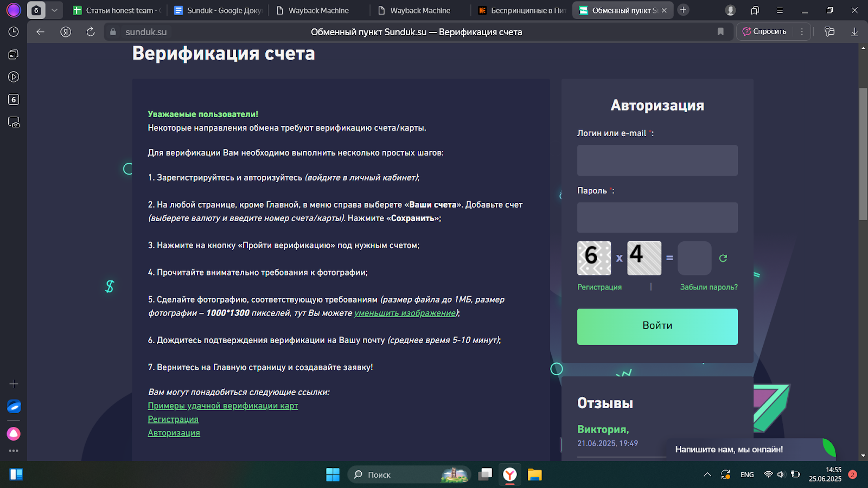
Task: Follow the уменьшить изображение link
Action: (x=405, y=313)
